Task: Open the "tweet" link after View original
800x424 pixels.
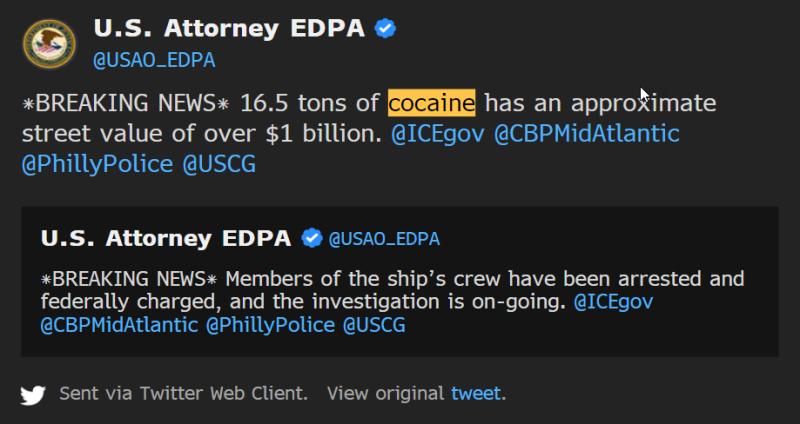Action: tap(476, 393)
